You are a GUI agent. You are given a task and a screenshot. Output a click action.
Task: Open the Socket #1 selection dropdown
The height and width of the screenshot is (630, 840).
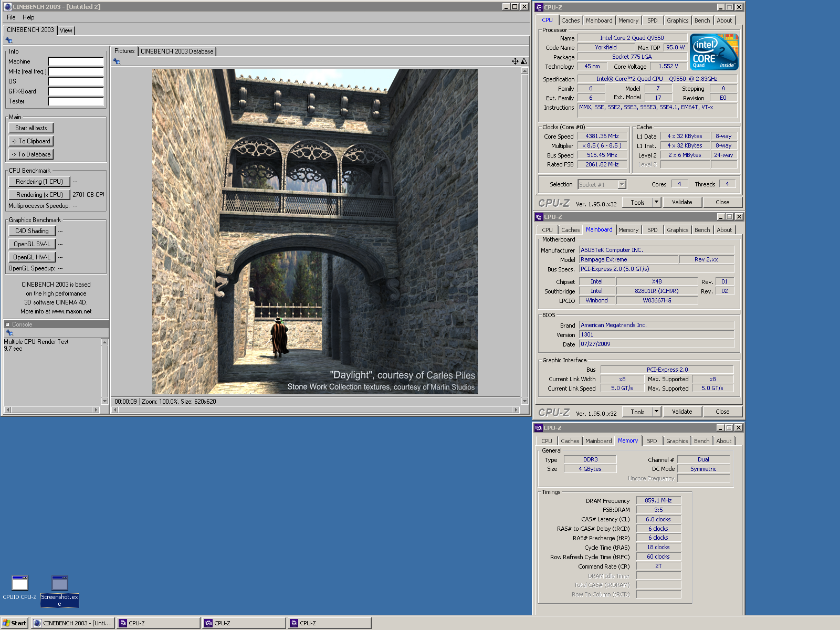(622, 184)
